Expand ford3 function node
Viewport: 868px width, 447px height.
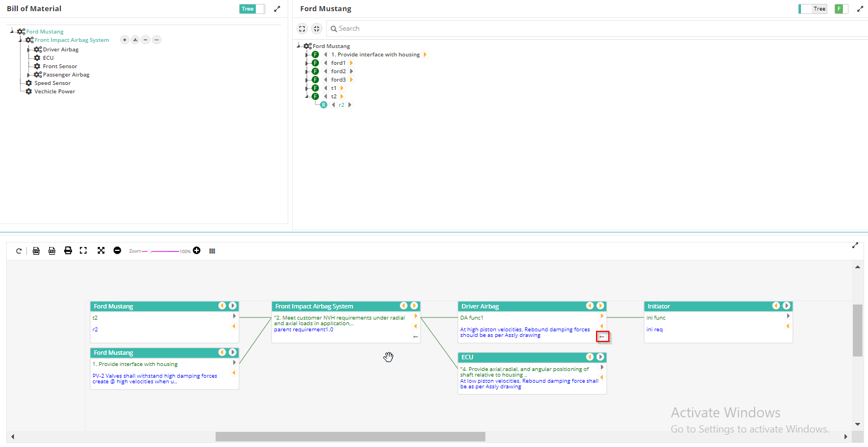pos(307,80)
